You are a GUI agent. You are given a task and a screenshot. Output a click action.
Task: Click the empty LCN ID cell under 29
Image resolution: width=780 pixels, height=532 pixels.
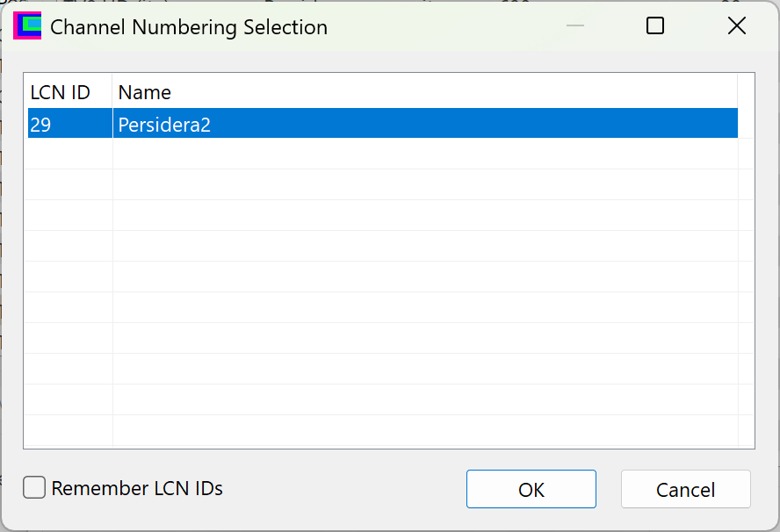(x=69, y=155)
